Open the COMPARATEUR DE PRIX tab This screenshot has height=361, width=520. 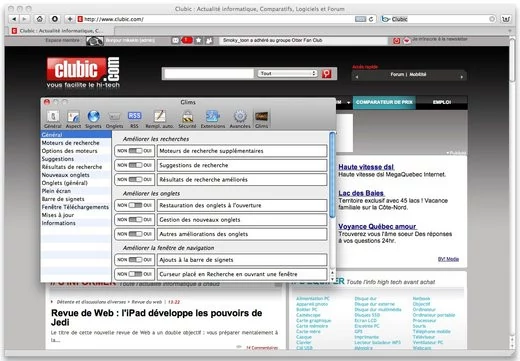point(384,102)
